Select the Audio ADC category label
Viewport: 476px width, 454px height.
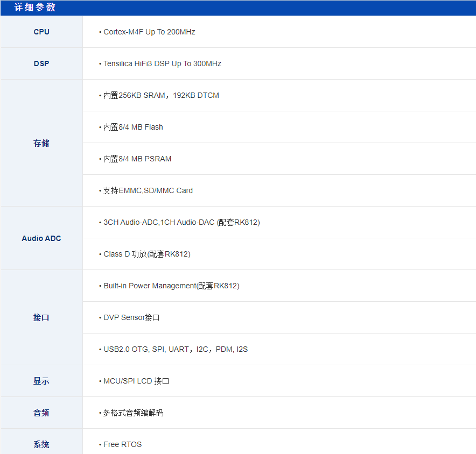click(41, 238)
